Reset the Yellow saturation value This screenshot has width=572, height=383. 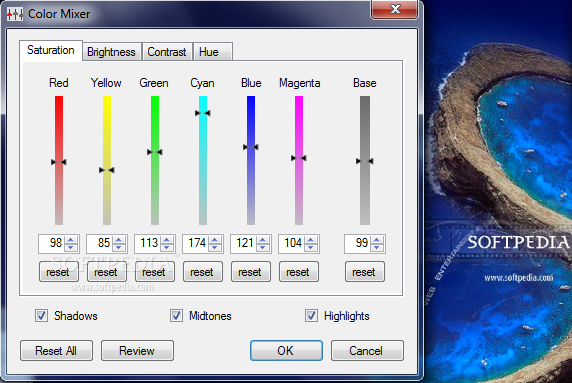pyautogui.click(x=107, y=272)
